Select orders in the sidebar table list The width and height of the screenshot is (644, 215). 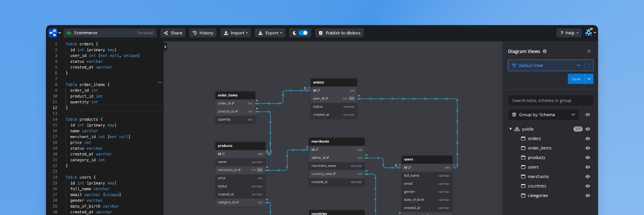pyautogui.click(x=534, y=138)
